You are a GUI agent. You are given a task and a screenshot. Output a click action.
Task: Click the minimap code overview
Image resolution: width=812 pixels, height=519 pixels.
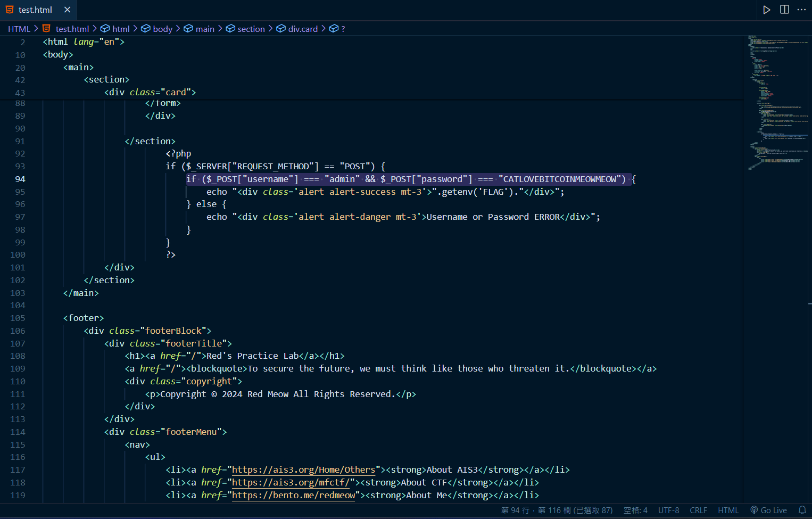coord(777,101)
